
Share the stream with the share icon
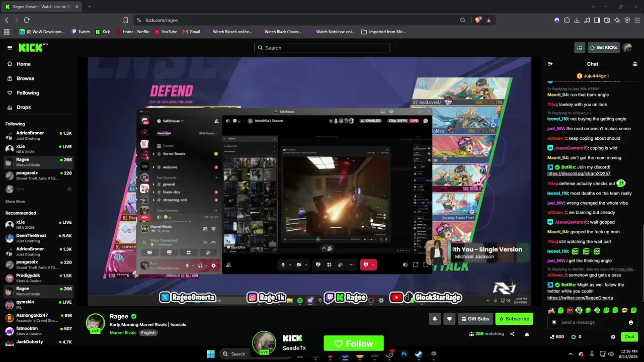point(512,334)
